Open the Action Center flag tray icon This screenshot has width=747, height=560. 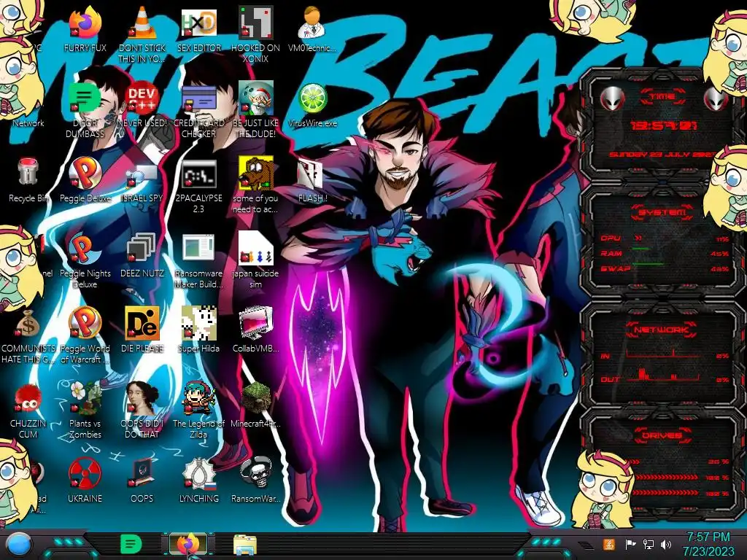click(x=630, y=544)
